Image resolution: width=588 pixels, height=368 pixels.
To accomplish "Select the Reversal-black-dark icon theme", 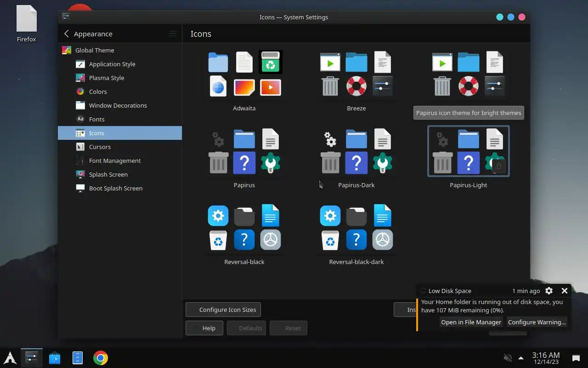I will coord(356,228).
